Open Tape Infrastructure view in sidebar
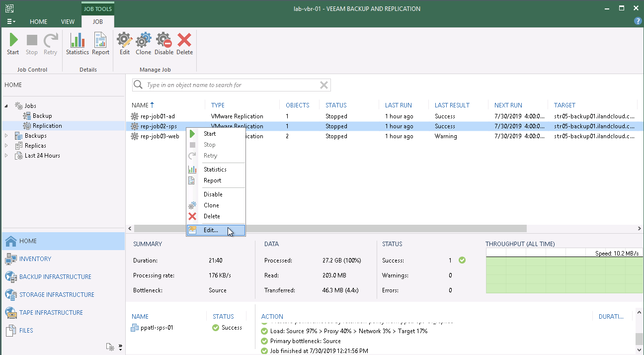The height and width of the screenshot is (355, 644). (x=51, y=313)
